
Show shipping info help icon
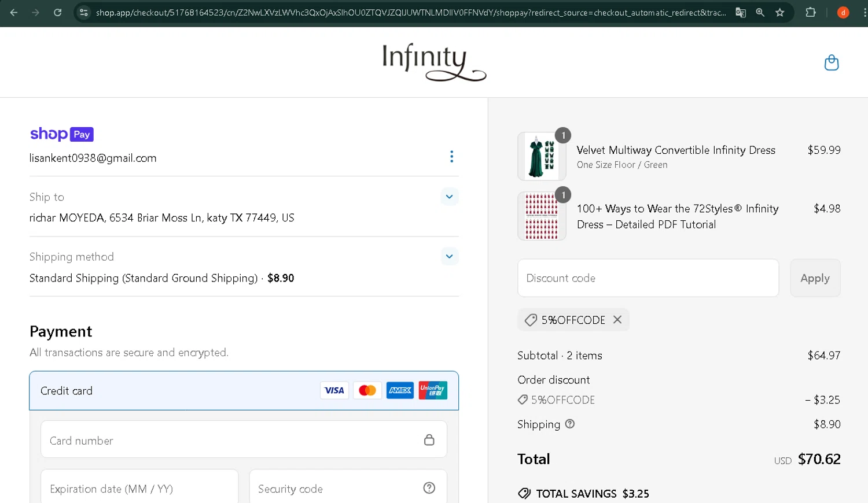tap(570, 424)
